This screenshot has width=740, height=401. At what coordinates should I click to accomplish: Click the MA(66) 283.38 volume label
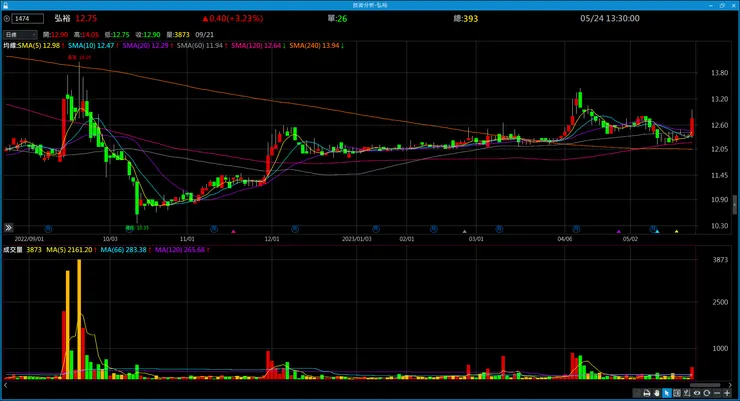[125, 250]
